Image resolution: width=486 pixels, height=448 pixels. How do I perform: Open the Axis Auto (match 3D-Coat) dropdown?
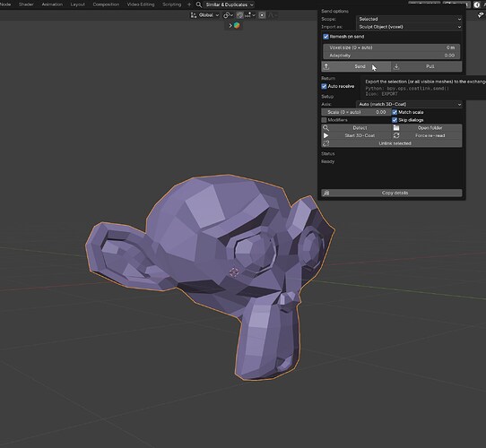point(409,104)
